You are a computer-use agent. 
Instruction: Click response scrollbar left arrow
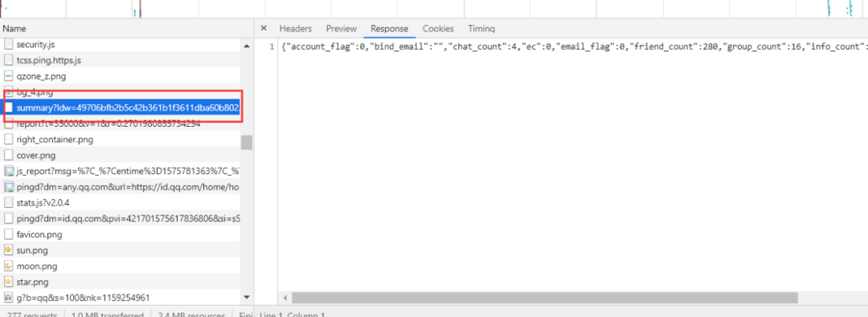tap(285, 298)
